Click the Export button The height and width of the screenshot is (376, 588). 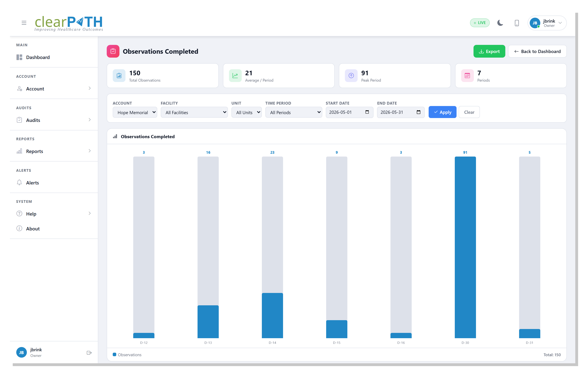point(489,51)
